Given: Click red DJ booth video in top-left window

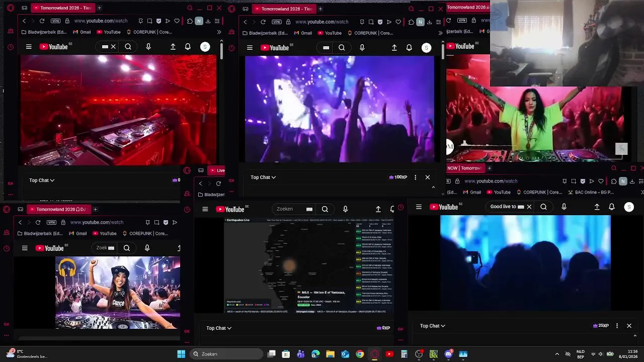Looking at the screenshot, I should (x=119, y=110).
